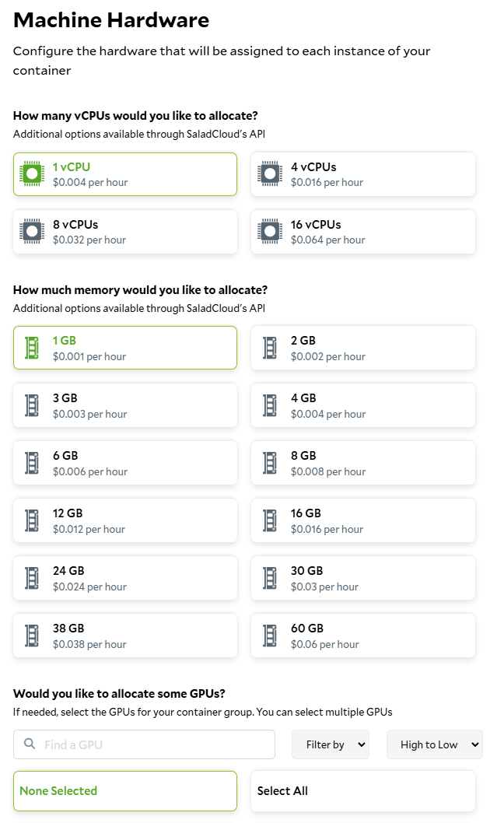Open the High to Low sort dropdown
504x823 pixels.
[x=434, y=744]
